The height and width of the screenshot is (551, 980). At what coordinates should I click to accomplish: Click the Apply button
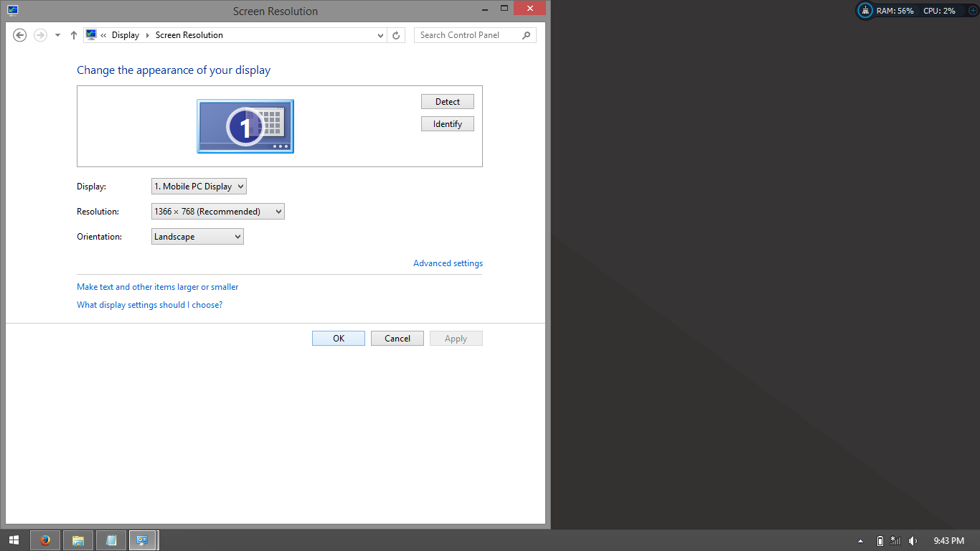(x=456, y=339)
